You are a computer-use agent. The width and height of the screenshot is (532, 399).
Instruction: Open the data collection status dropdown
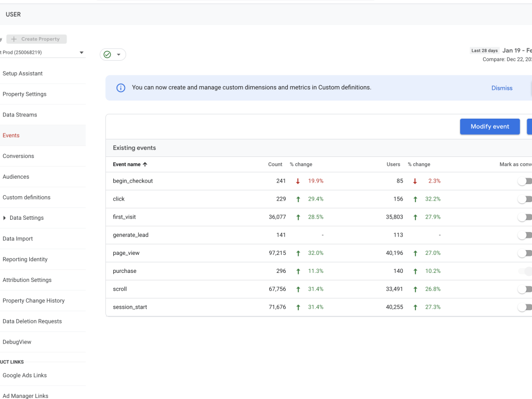click(120, 54)
